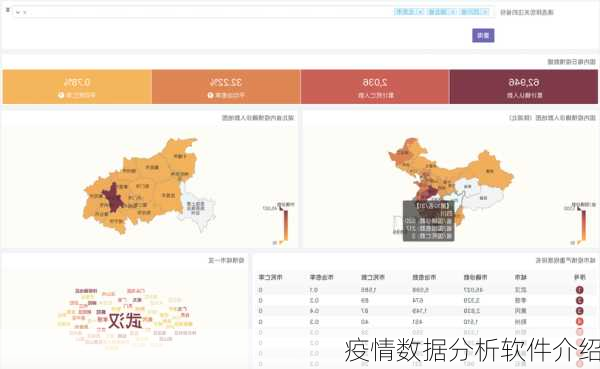
Task: Click the city confirmed count column header
Action: pyautogui.click(x=475, y=277)
